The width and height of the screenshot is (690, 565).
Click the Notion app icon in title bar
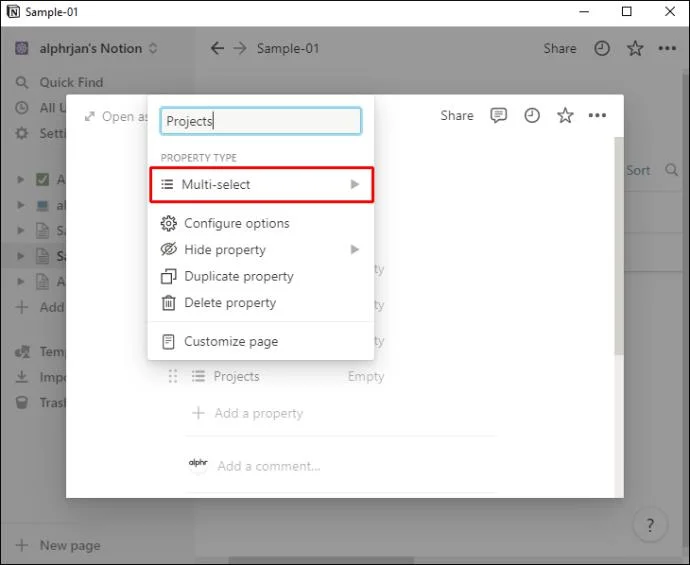point(13,11)
